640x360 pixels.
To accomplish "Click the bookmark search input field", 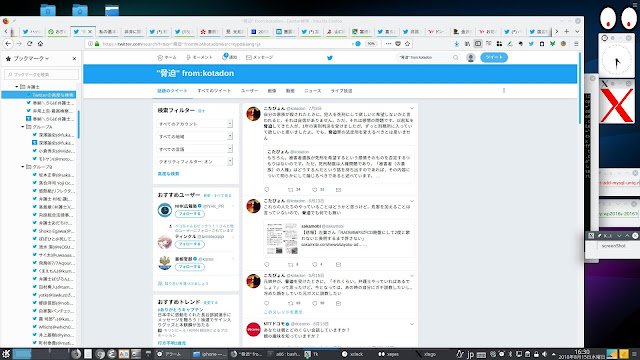I will 41,74.
